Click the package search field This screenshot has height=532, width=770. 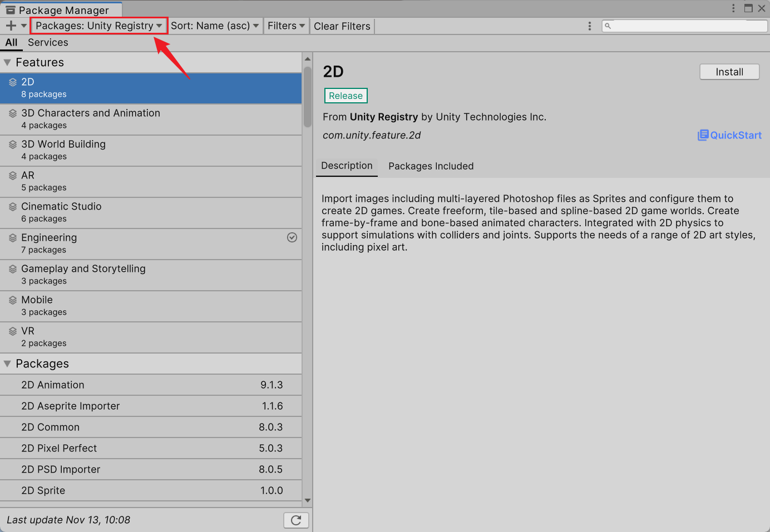point(685,26)
